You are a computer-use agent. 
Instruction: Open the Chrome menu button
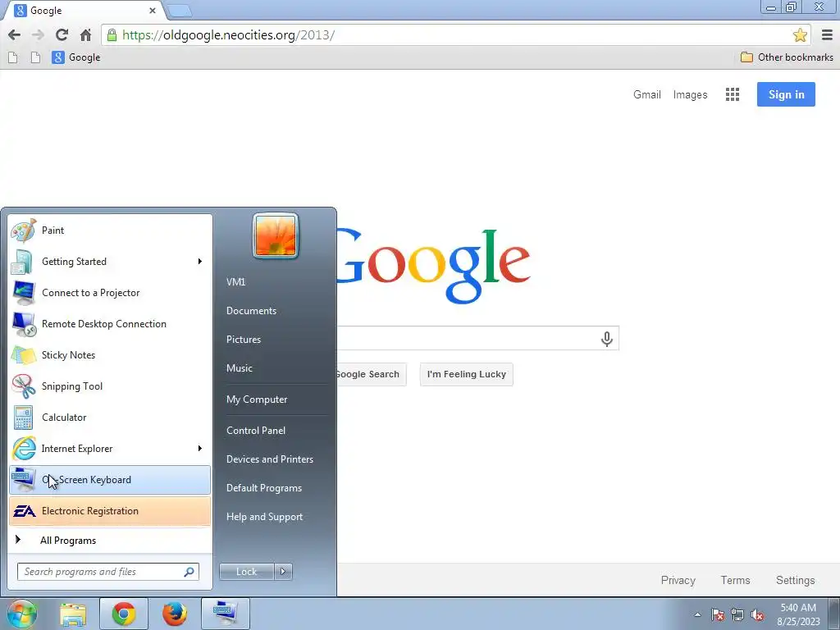pyautogui.click(x=827, y=35)
